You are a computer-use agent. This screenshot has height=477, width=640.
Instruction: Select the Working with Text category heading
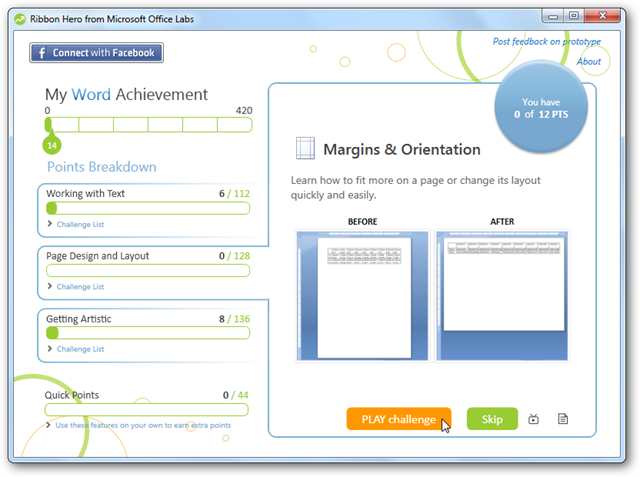pyautogui.click(x=85, y=193)
